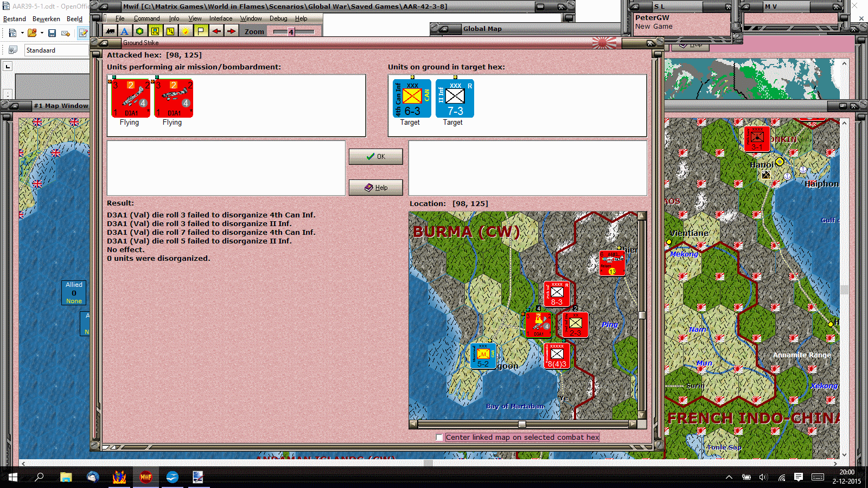Image resolution: width=868 pixels, height=488 pixels.
Task: Click the minimap scroll-up arrow
Action: pos(642,216)
